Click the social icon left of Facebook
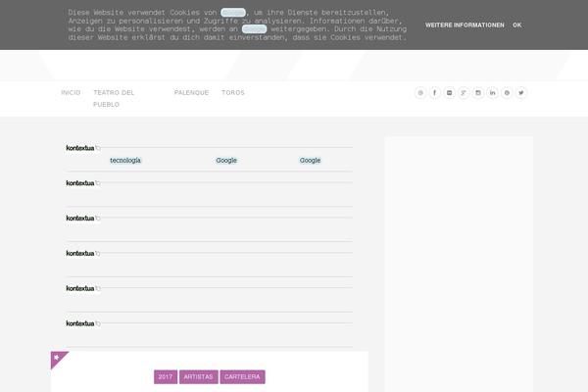Viewport: 588px width, 392px height. tap(420, 93)
